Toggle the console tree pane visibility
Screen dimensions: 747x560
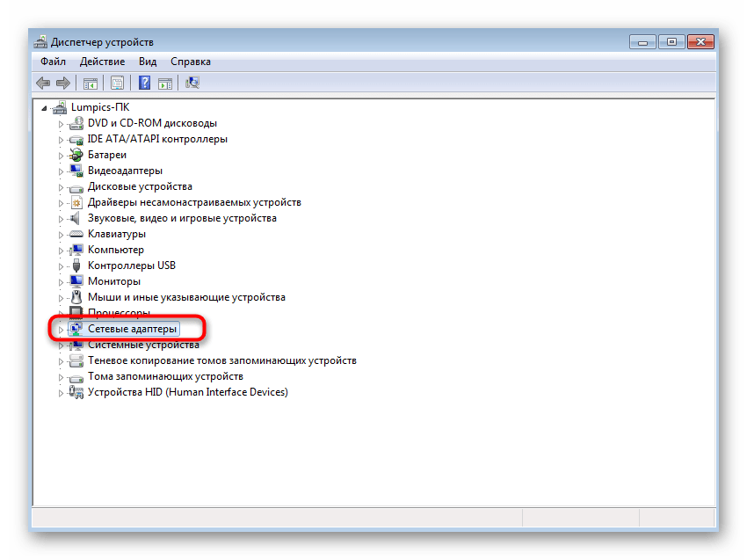pos(90,82)
